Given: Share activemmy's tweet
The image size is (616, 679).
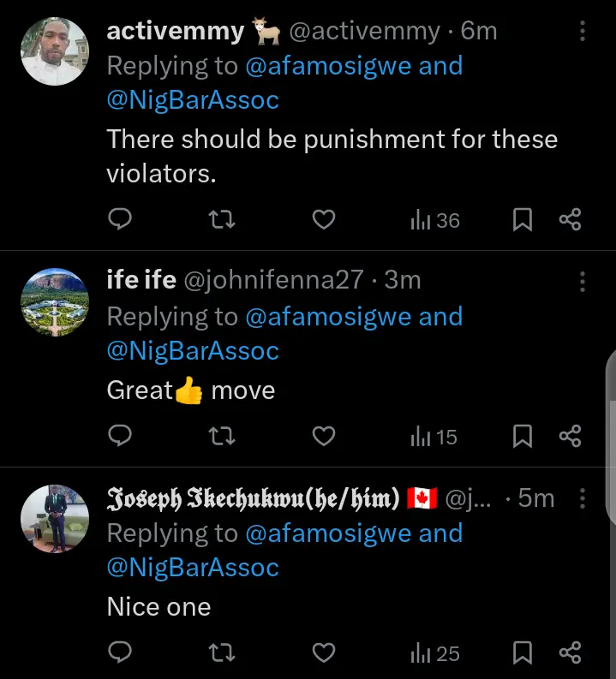Looking at the screenshot, I should click(570, 220).
